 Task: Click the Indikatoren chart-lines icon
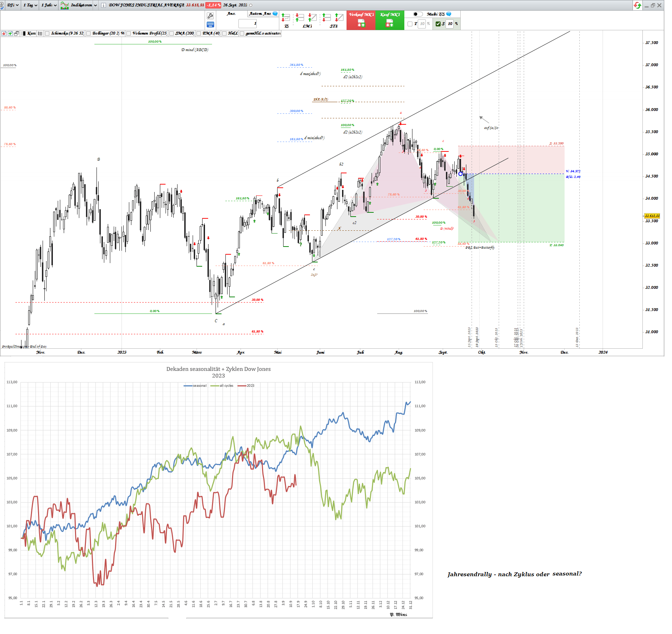(x=64, y=5)
